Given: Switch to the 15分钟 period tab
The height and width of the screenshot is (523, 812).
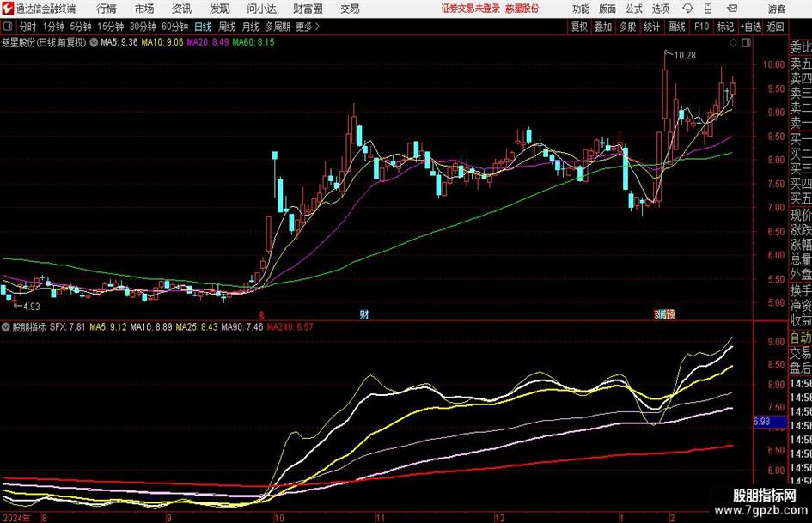Looking at the screenshot, I should click(111, 27).
